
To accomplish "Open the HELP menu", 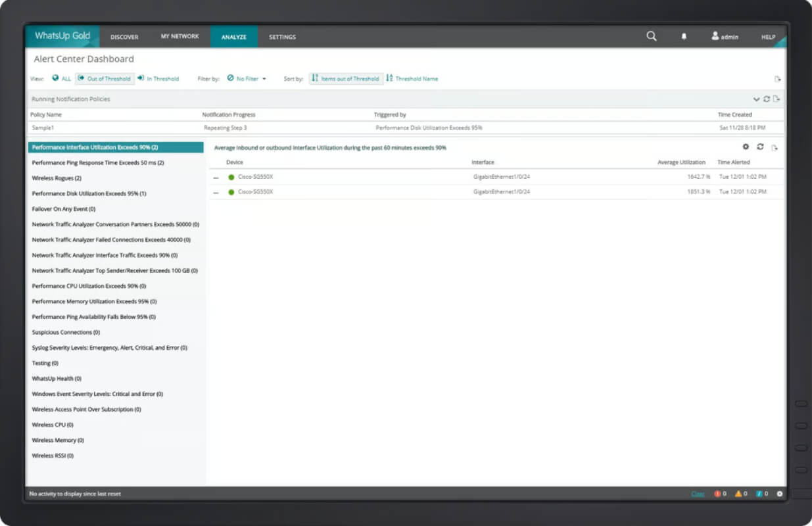I will [768, 37].
